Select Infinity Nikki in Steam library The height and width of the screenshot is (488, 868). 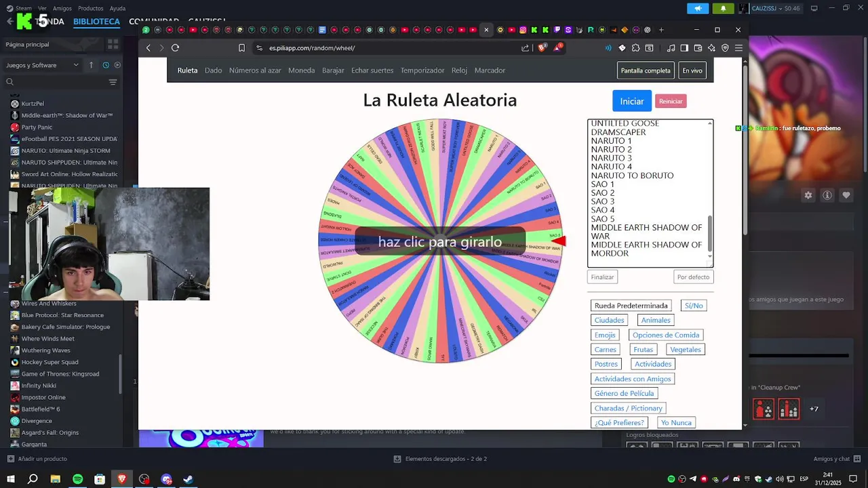pyautogui.click(x=39, y=386)
